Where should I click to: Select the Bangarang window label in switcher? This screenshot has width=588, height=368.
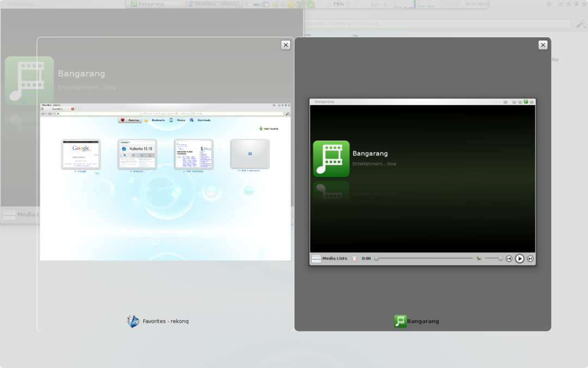pos(422,321)
